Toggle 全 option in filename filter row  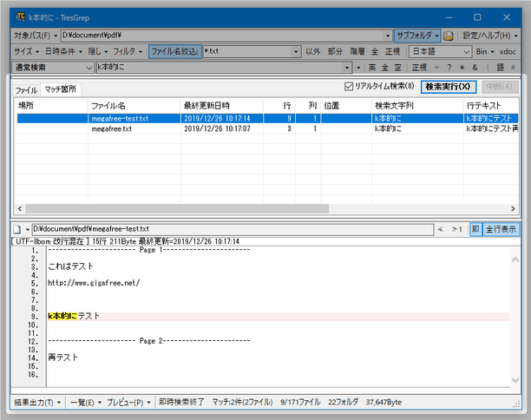pyautogui.click(x=375, y=51)
